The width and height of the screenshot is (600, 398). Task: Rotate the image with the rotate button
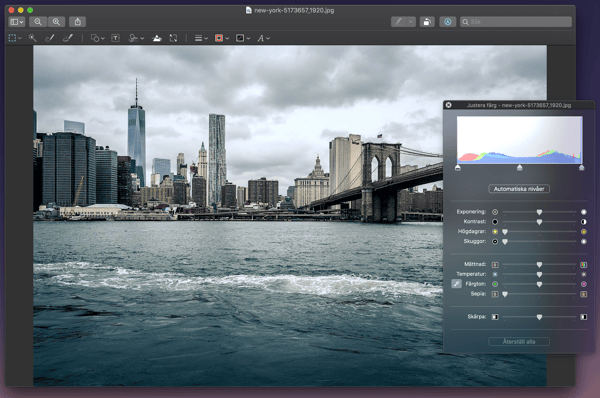(427, 22)
